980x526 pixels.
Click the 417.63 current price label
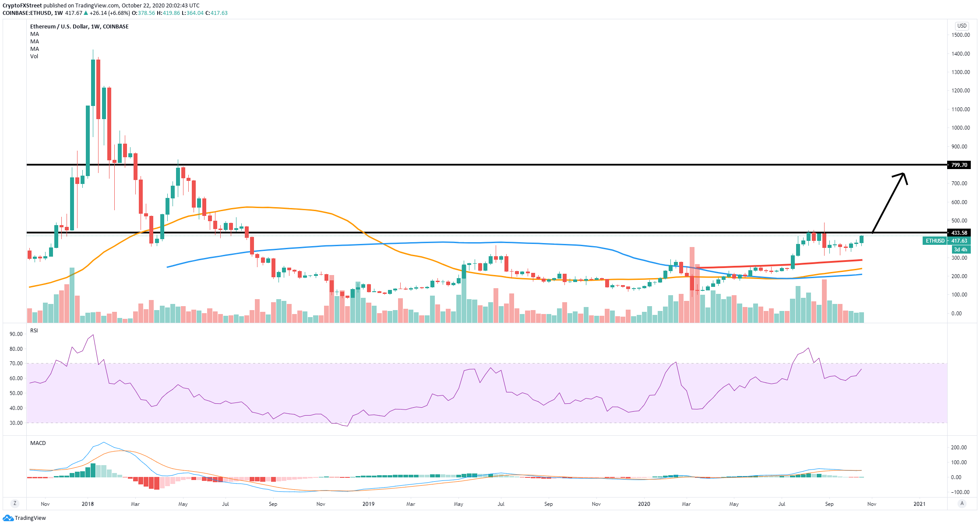pyautogui.click(x=959, y=241)
